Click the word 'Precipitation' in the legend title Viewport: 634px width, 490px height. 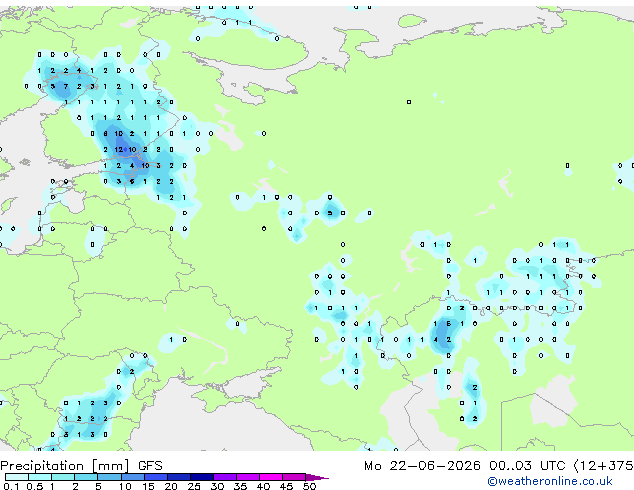pyautogui.click(x=42, y=466)
